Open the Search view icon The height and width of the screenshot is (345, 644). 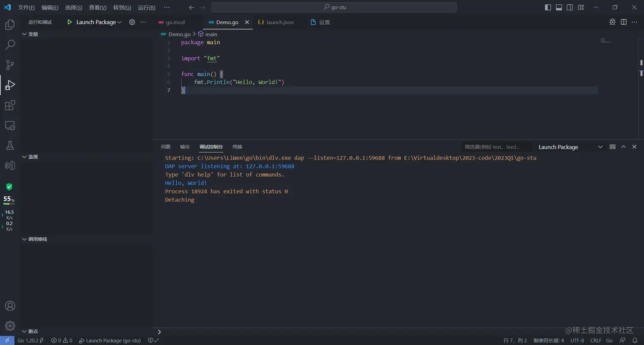[10, 45]
